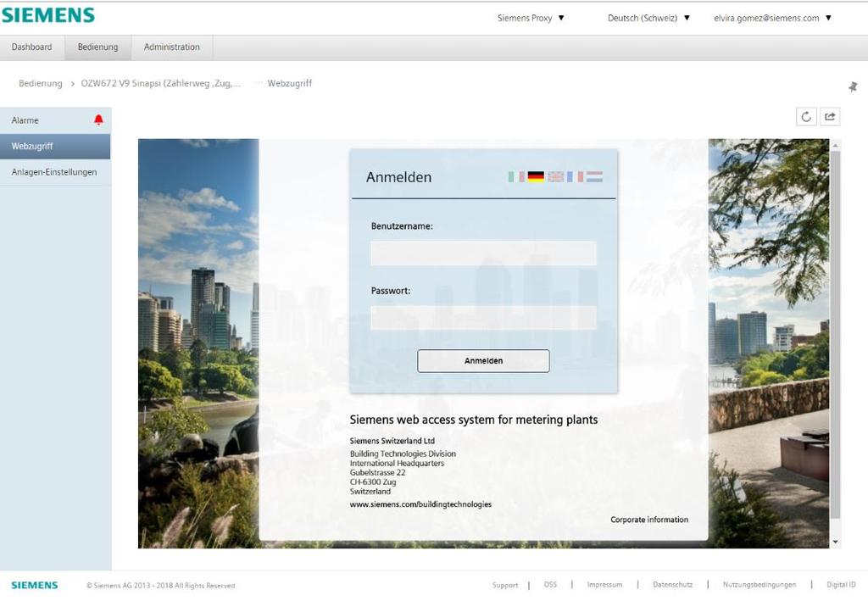Click the scrollbar down arrow
Screen dimensions: 868x601
click(x=835, y=542)
